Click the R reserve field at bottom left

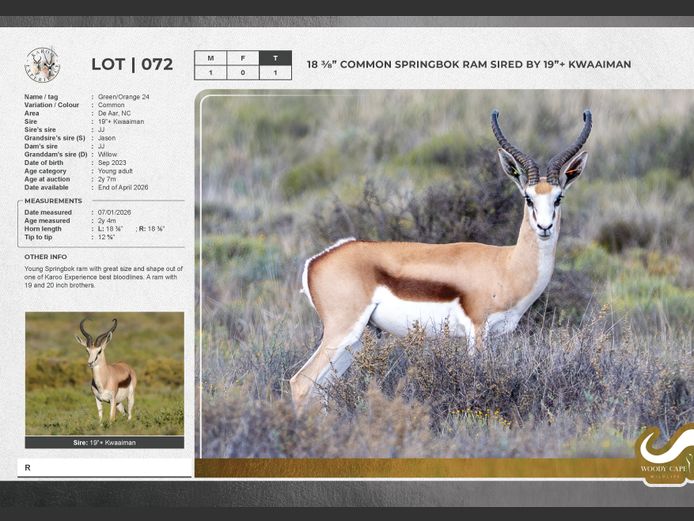point(104,467)
